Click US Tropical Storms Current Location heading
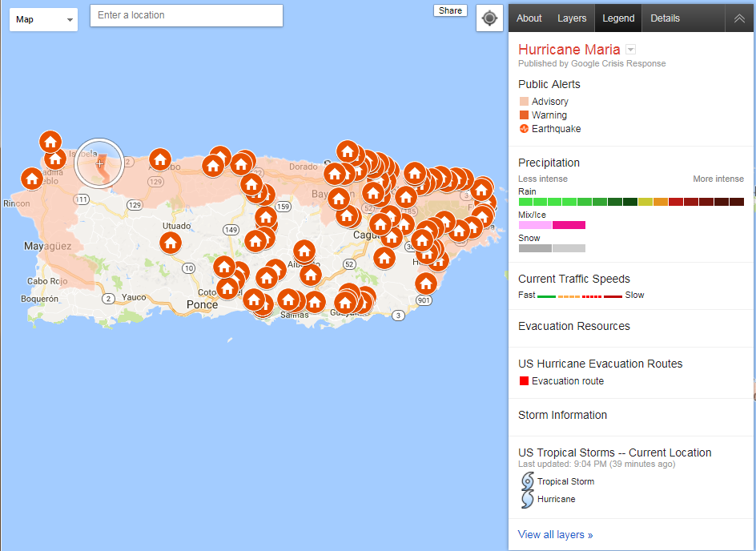Screen dimensions: 756x551 pos(615,452)
